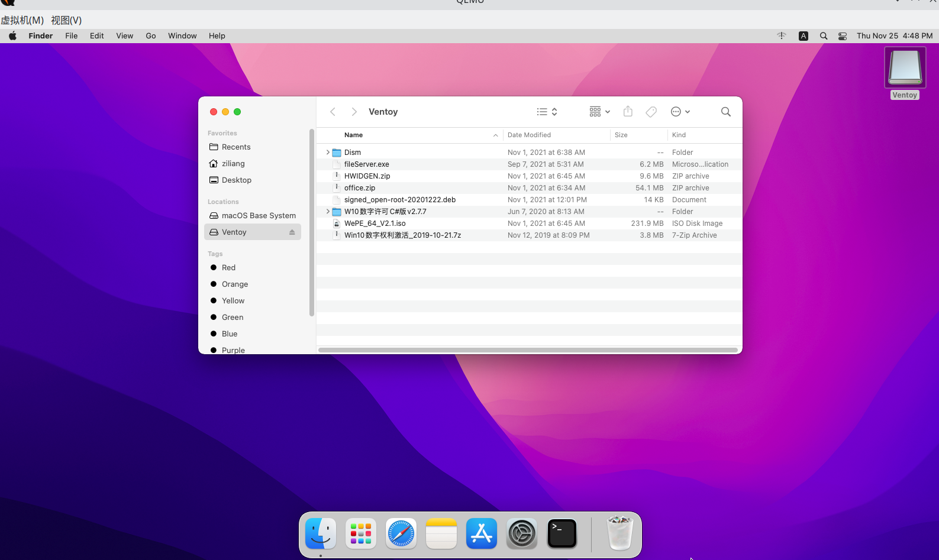Open 视图(V) QEMU menu
The image size is (939, 560).
[x=66, y=20]
